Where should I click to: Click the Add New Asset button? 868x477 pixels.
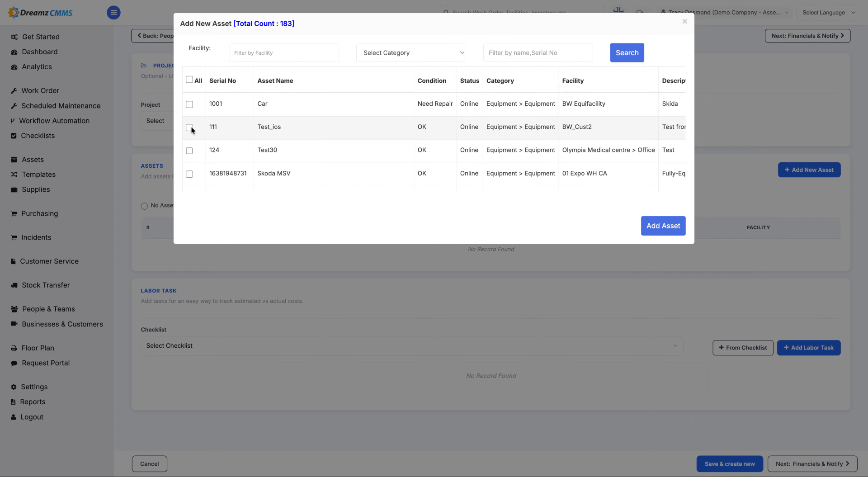(x=809, y=170)
